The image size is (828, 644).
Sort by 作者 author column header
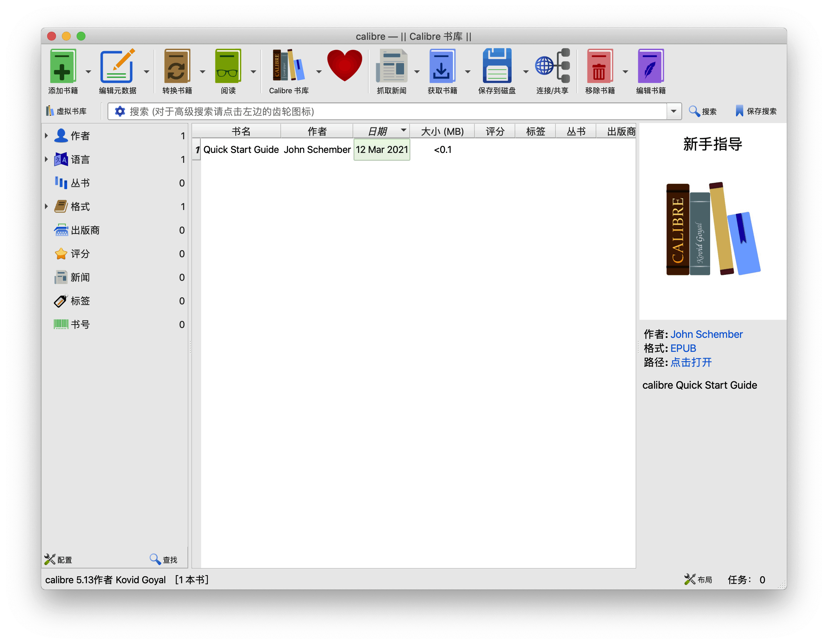317,131
